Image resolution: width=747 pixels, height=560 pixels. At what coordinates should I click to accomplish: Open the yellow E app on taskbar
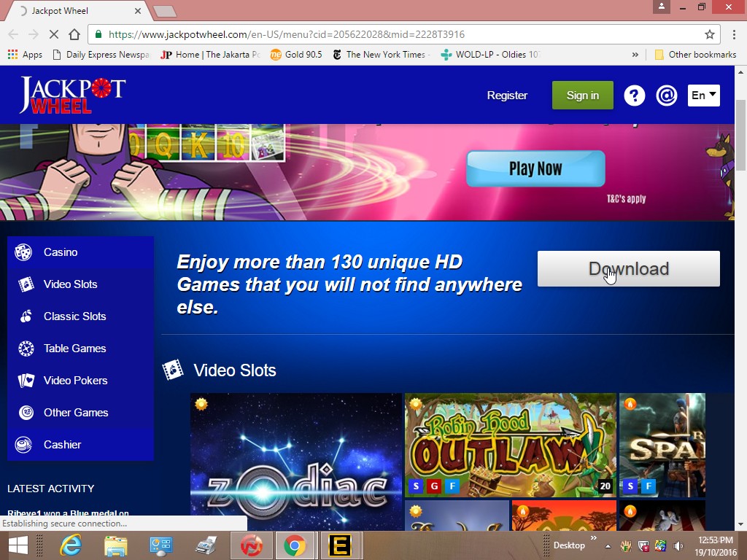[340, 545]
